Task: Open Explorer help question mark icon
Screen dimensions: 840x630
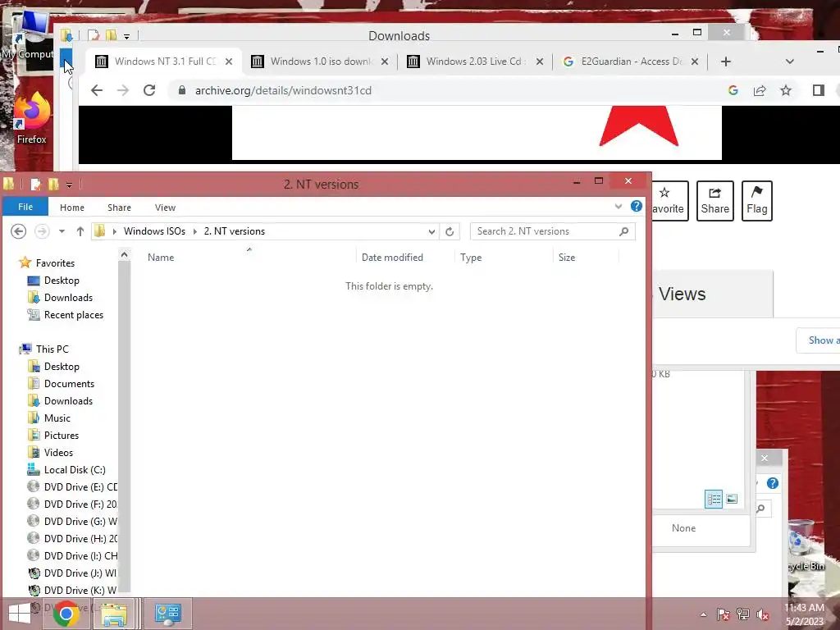Action: click(637, 206)
